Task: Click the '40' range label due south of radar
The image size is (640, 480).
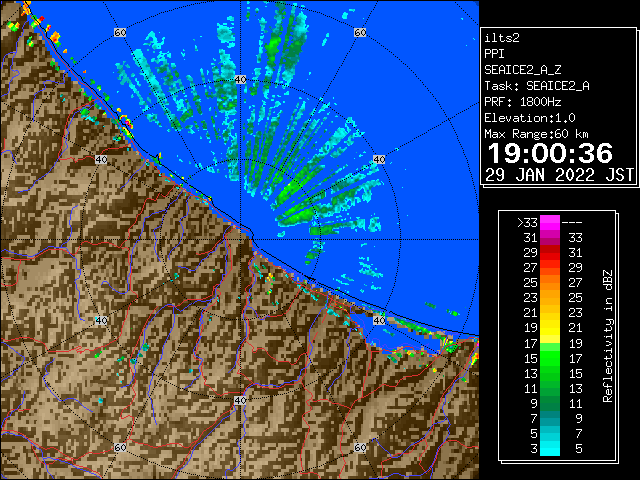Action: pos(240,400)
